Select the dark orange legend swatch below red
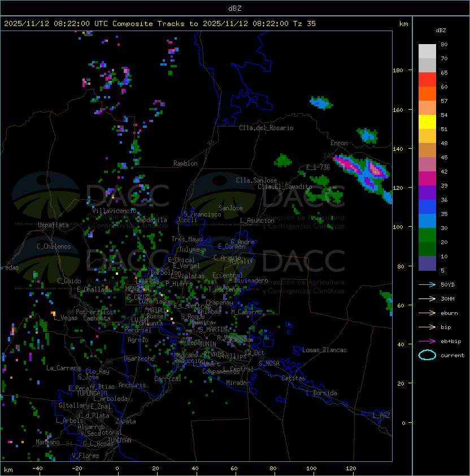The height and width of the screenshot is (476, 470). tap(427, 94)
